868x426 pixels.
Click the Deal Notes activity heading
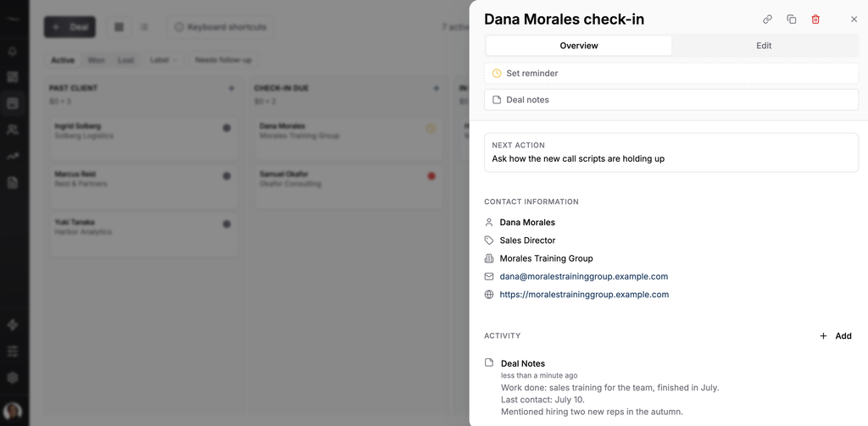pos(523,363)
